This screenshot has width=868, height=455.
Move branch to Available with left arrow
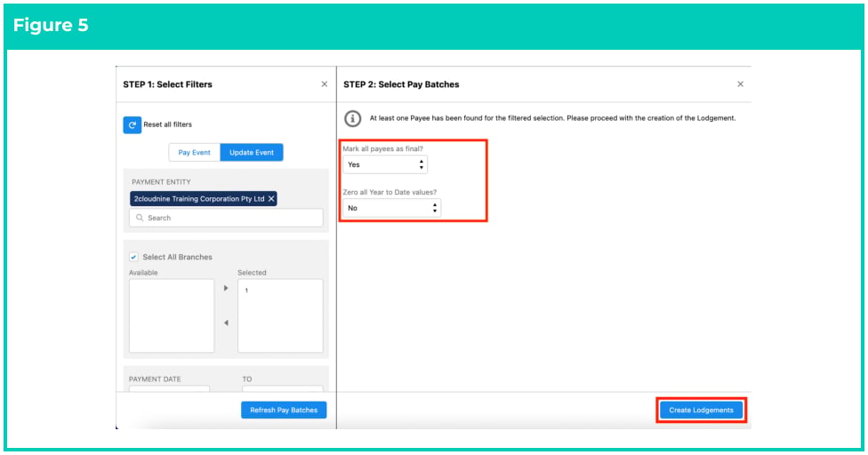pyautogui.click(x=226, y=323)
